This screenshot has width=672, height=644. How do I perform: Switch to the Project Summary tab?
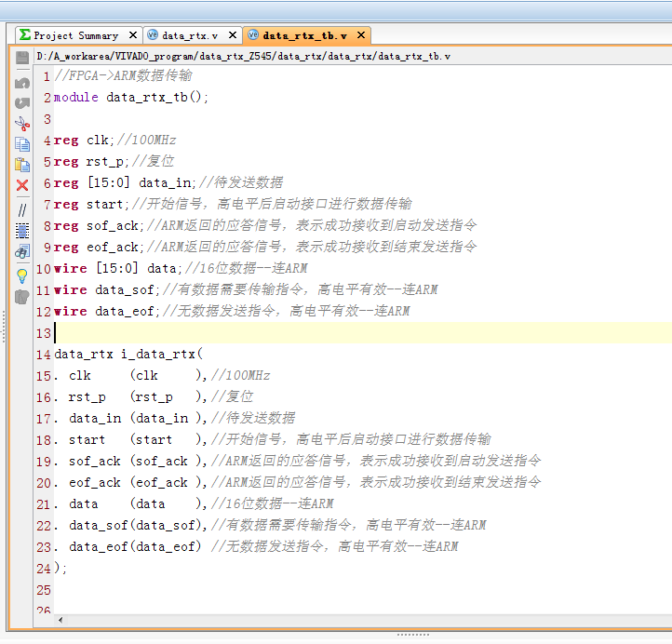pos(74,35)
